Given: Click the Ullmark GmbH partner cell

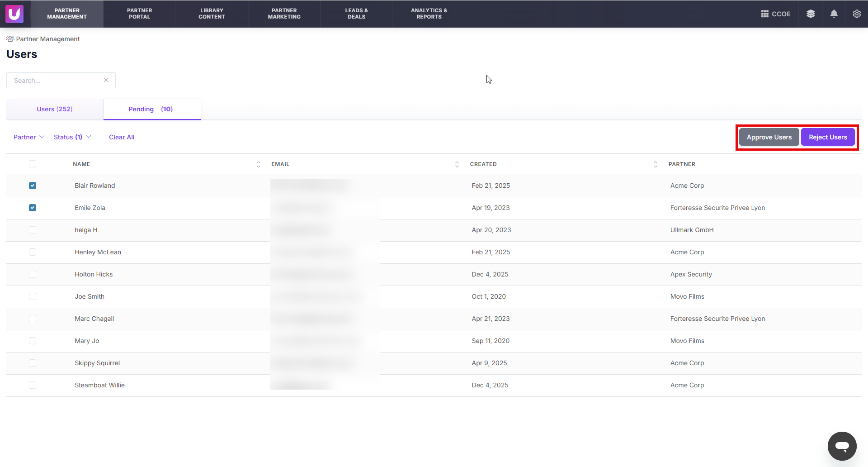Looking at the screenshot, I should [692, 230].
